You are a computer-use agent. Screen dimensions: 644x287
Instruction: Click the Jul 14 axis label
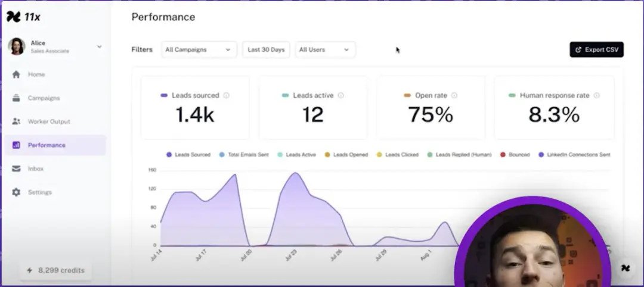click(x=156, y=255)
